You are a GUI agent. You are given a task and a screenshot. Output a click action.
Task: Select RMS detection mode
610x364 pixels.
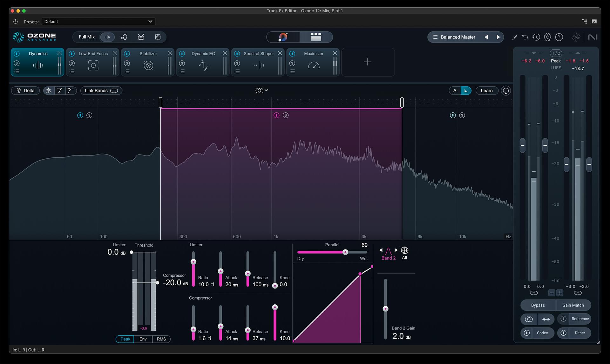[x=161, y=339]
